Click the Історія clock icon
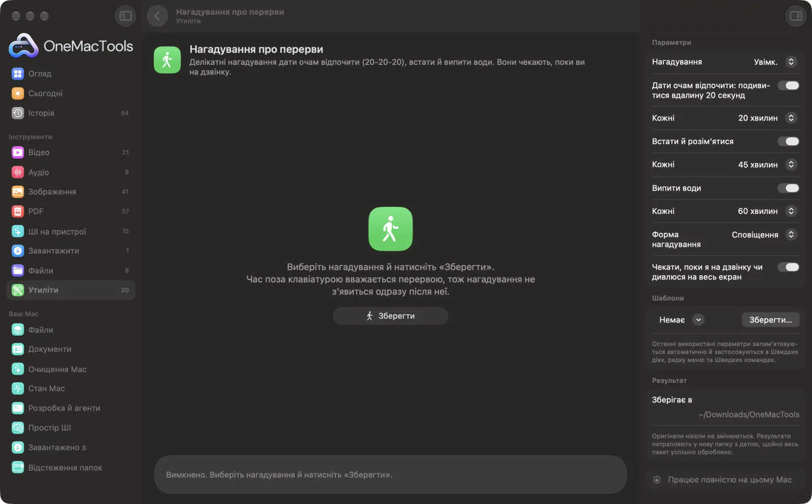The width and height of the screenshot is (812, 504). pyautogui.click(x=18, y=113)
